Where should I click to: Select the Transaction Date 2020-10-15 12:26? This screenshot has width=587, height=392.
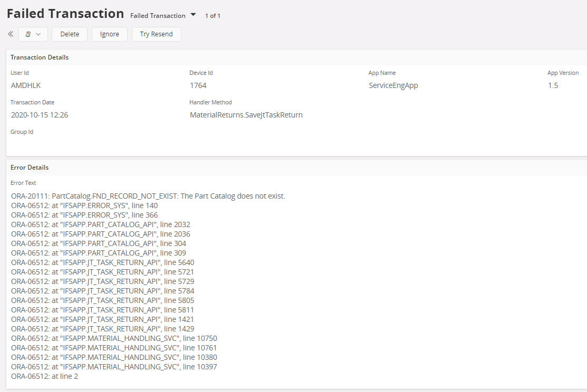(40, 115)
